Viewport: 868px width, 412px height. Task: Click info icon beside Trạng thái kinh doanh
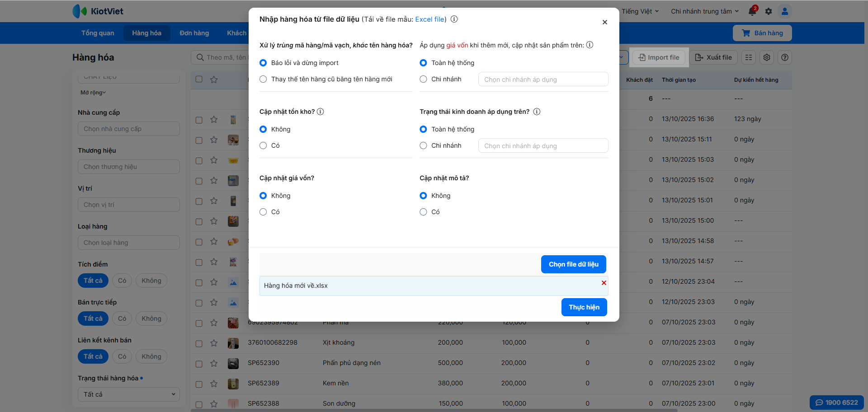[x=537, y=112]
